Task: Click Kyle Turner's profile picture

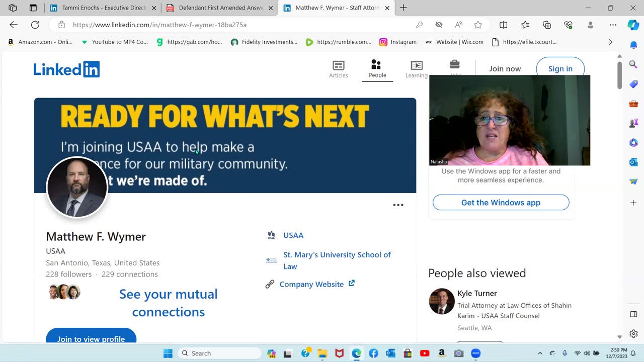Action: (x=442, y=301)
